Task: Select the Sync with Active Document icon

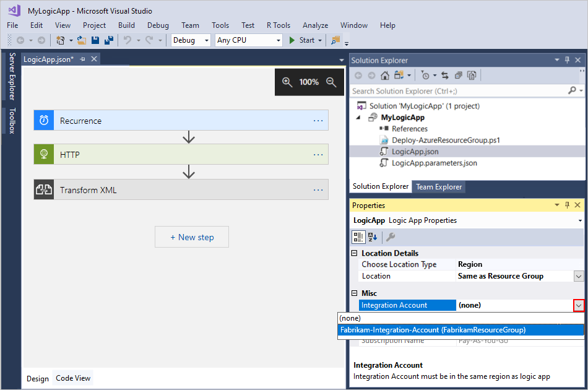Action: pyautogui.click(x=444, y=75)
